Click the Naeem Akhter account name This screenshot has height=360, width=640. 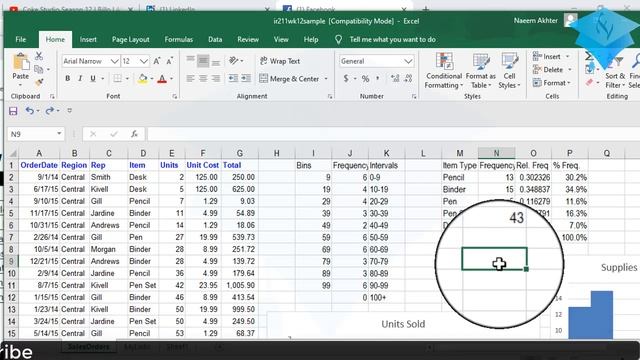[x=536, y=20]
